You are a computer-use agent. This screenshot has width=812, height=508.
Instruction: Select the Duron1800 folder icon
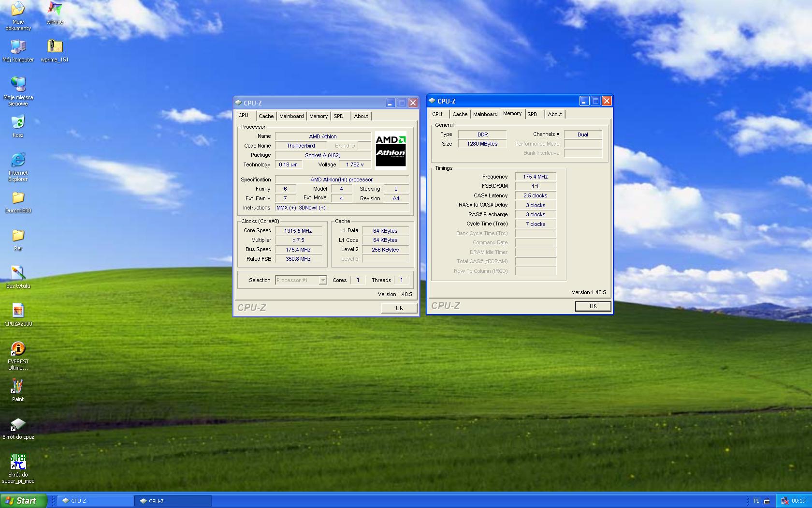pyautogui.click(x=18, y=202)
